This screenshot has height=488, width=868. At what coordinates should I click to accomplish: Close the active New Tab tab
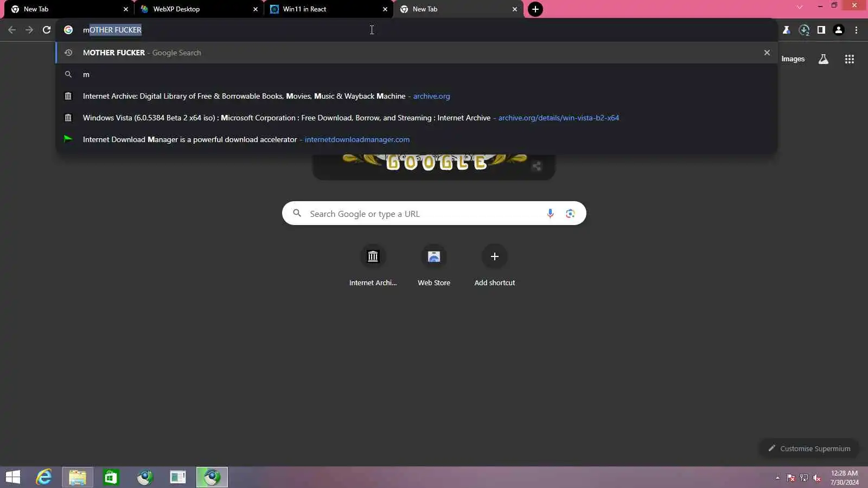(x=515, y=9)
